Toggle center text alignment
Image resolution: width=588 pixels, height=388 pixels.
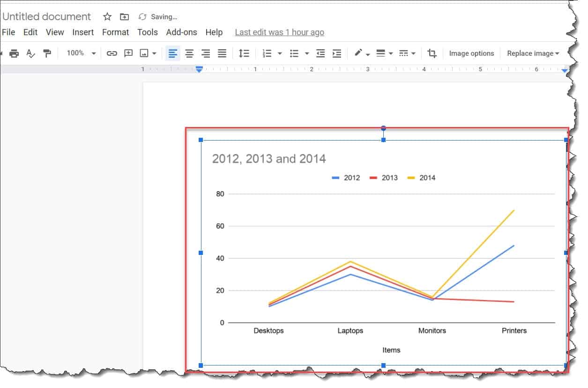[189, 53]
